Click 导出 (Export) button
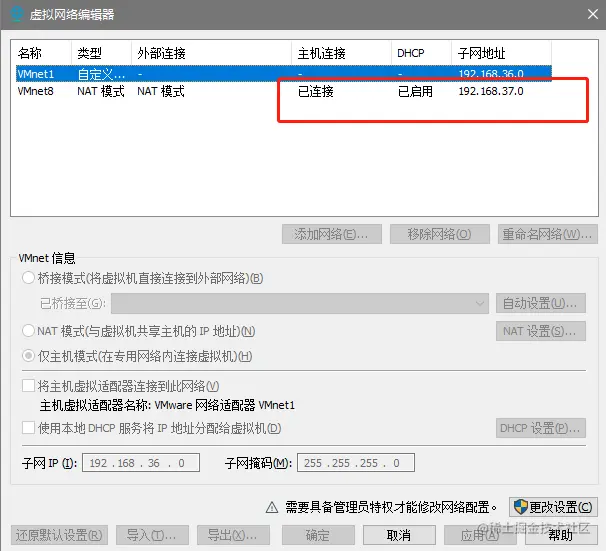Screen dimensions: 606x551 tap(233, 535)
